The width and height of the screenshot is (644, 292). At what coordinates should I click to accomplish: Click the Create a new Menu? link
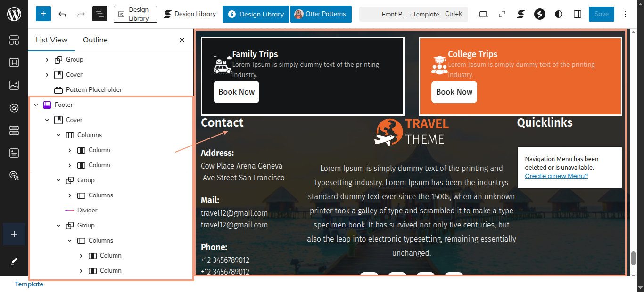click(x=556, y=176)
